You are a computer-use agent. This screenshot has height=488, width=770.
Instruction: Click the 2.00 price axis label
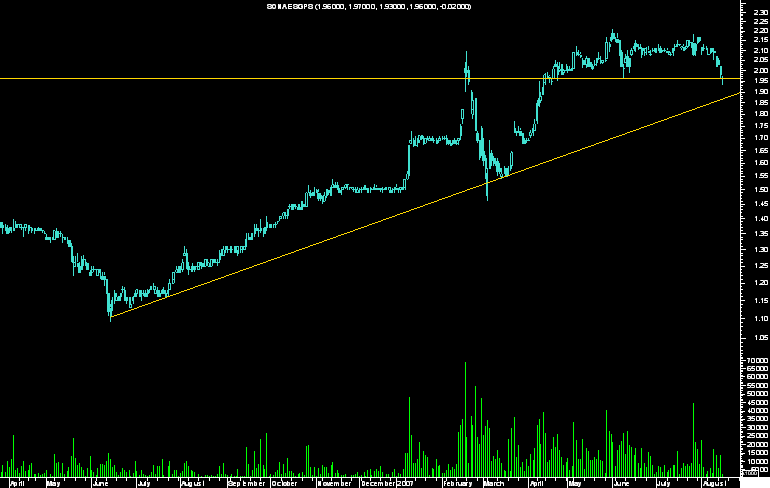(x=760, y=71)
